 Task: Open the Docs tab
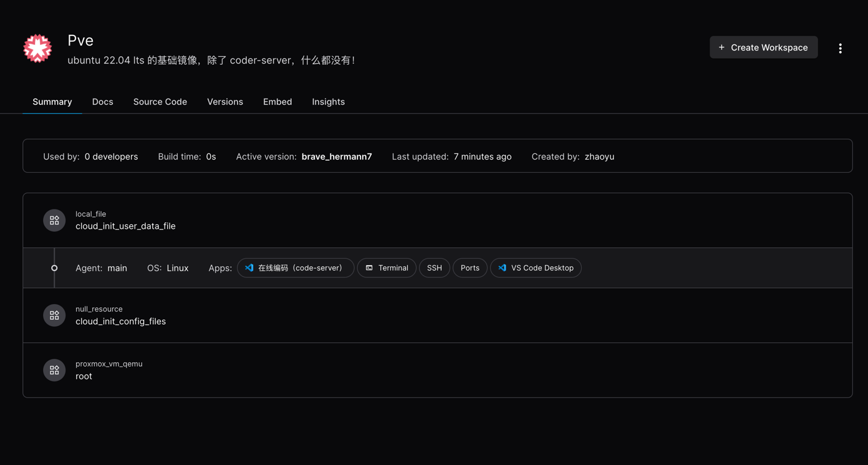pos(103,102)
